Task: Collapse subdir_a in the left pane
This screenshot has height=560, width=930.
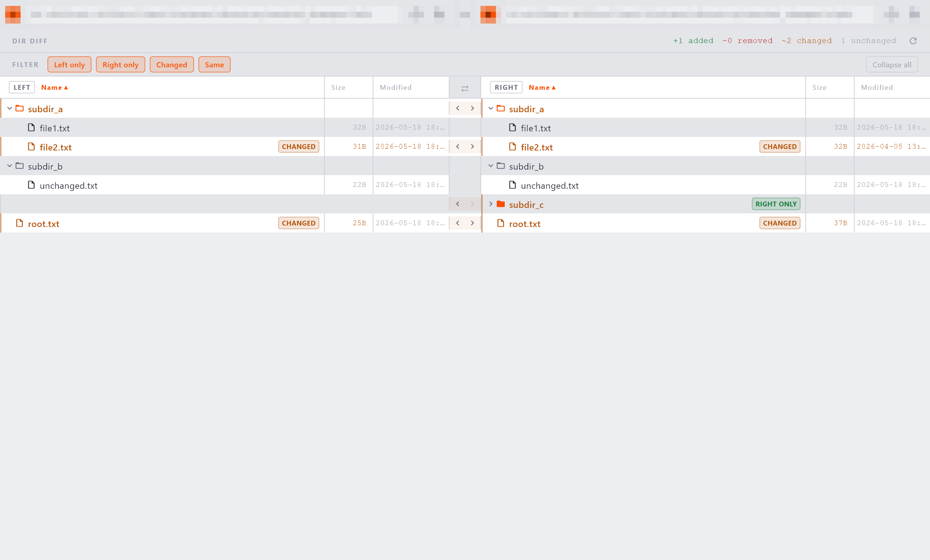Action: click(x=10, y=108)
